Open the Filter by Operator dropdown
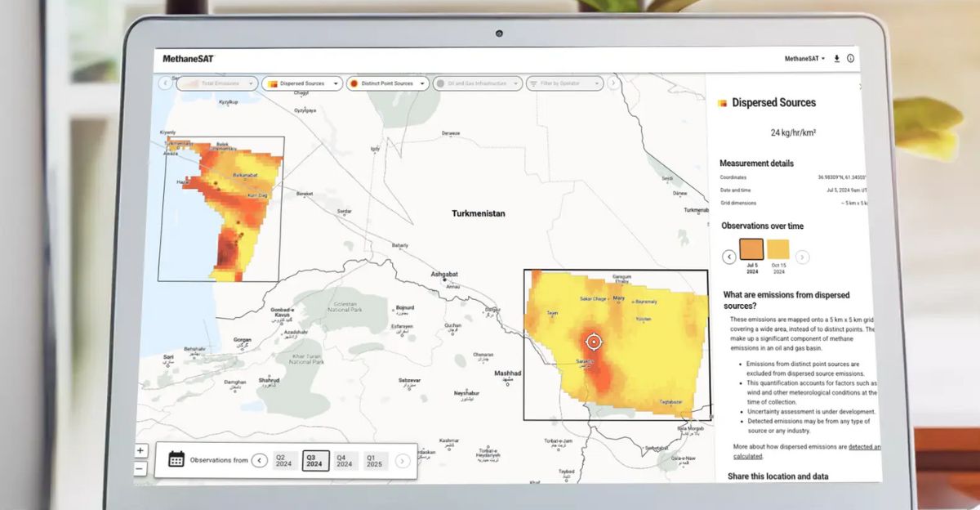This screenshot has height=510, width=980. tap(564, 83)
